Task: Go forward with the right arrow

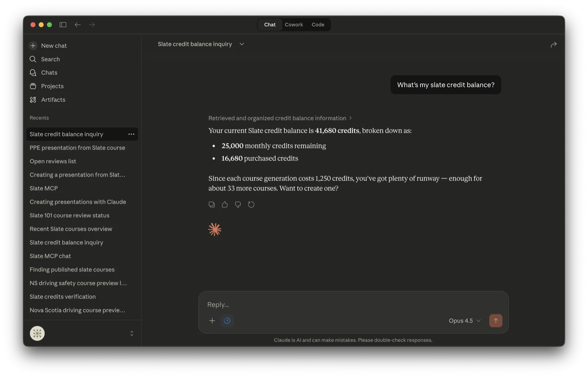Action: [x=92, y=25]
